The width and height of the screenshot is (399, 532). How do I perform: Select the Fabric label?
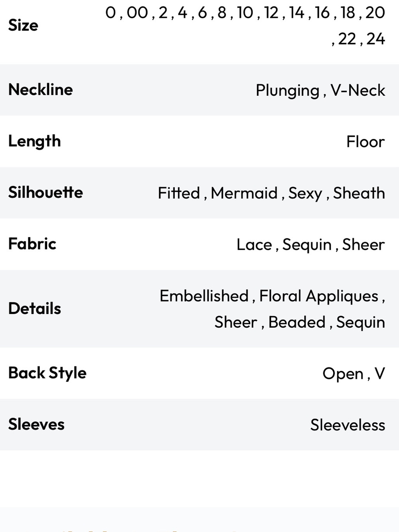coord(32,244)
